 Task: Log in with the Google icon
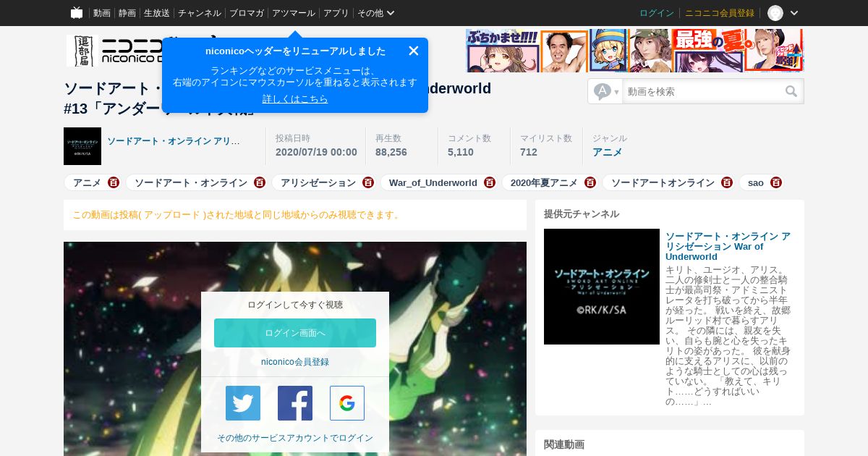[x=347, y=403]
